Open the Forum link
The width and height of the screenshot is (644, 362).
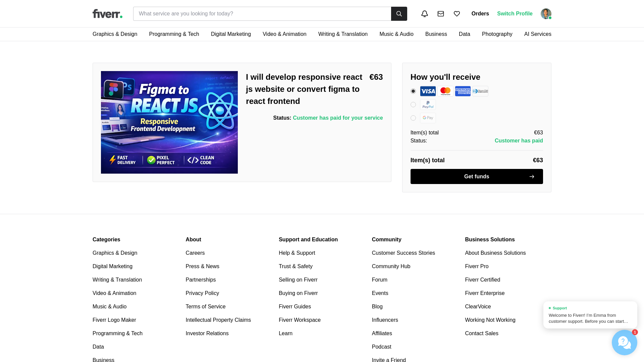379,280
